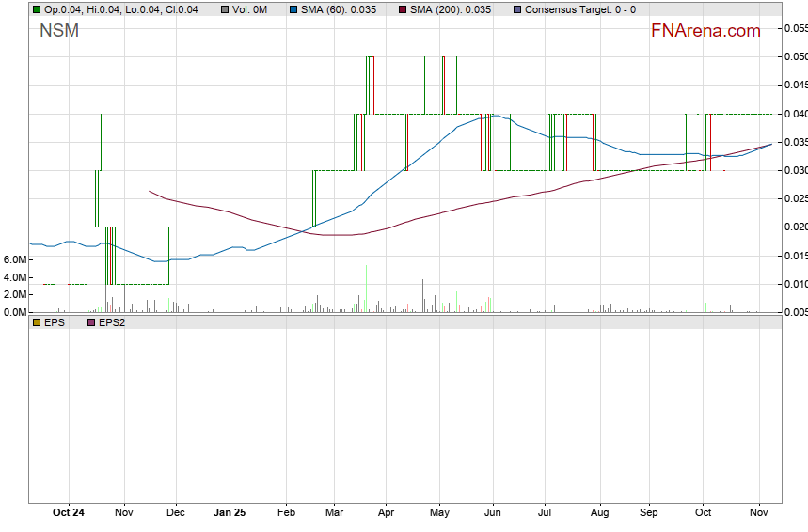Click the Jan 25 date axis label
The height and width of the screenshot is (532, 808).
230,513
